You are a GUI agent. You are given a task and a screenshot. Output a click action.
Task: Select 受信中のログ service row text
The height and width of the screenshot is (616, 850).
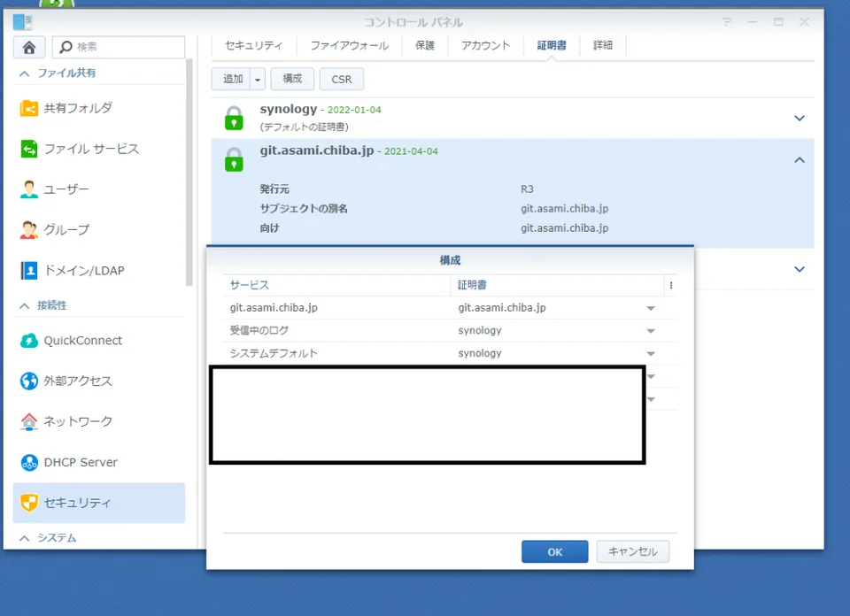[x=259, y=330]
